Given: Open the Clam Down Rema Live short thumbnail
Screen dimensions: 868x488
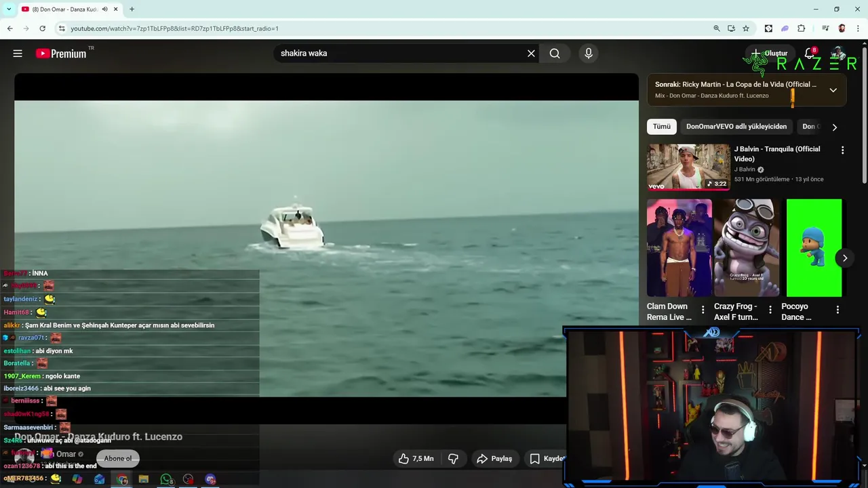Looking at the screenshot, I should pyautogui.click(x=679, y=248).
